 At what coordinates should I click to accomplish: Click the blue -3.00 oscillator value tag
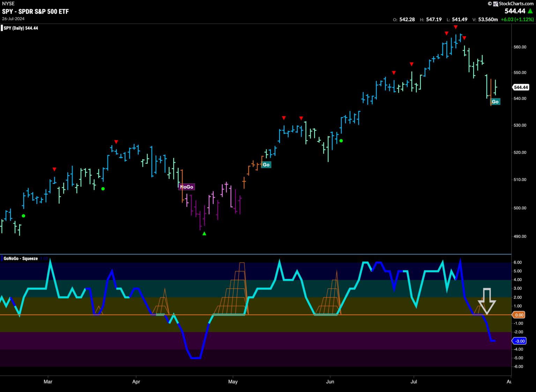(x=519, y=341)
